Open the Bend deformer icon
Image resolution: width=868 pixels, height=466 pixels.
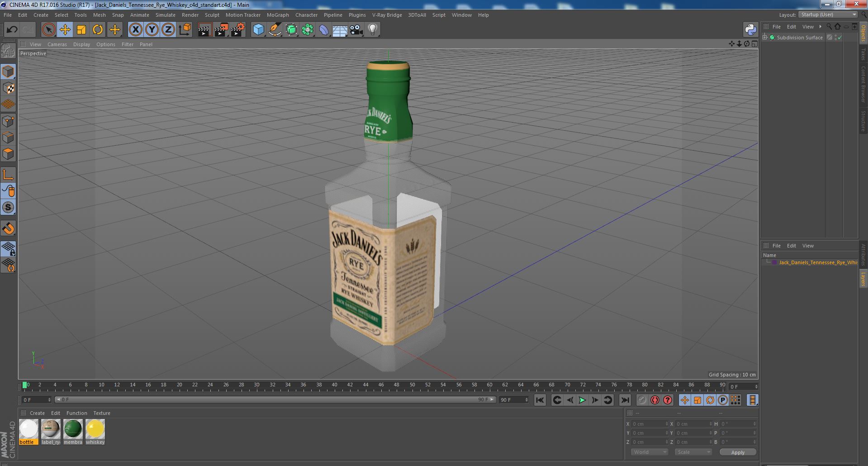(324, 30)
